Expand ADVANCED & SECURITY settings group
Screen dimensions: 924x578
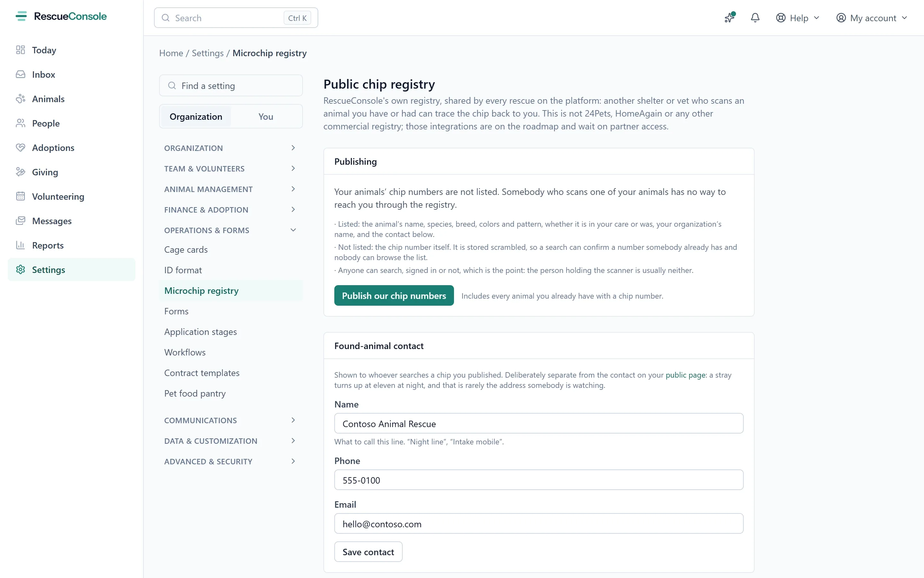(231, 461)
